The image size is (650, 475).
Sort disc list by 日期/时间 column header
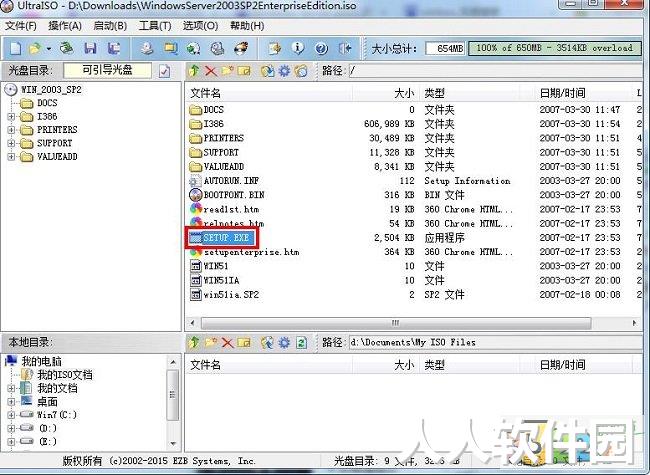(562, 93)
